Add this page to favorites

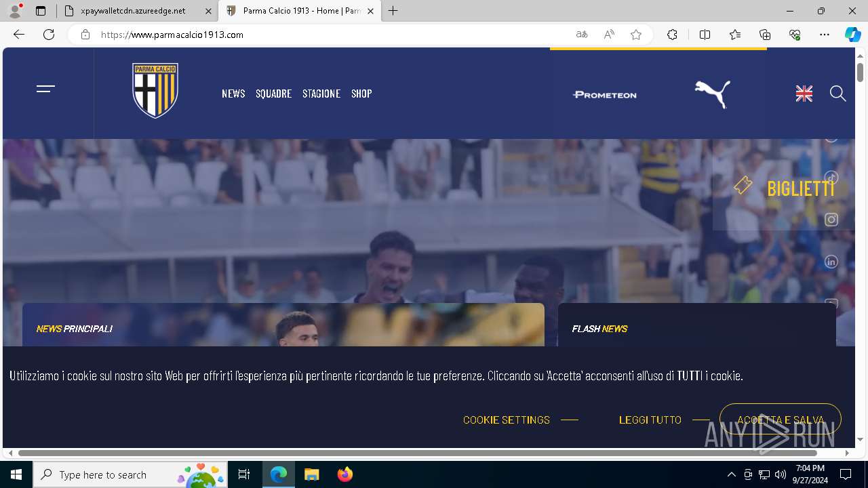click(x=636, y=35)
